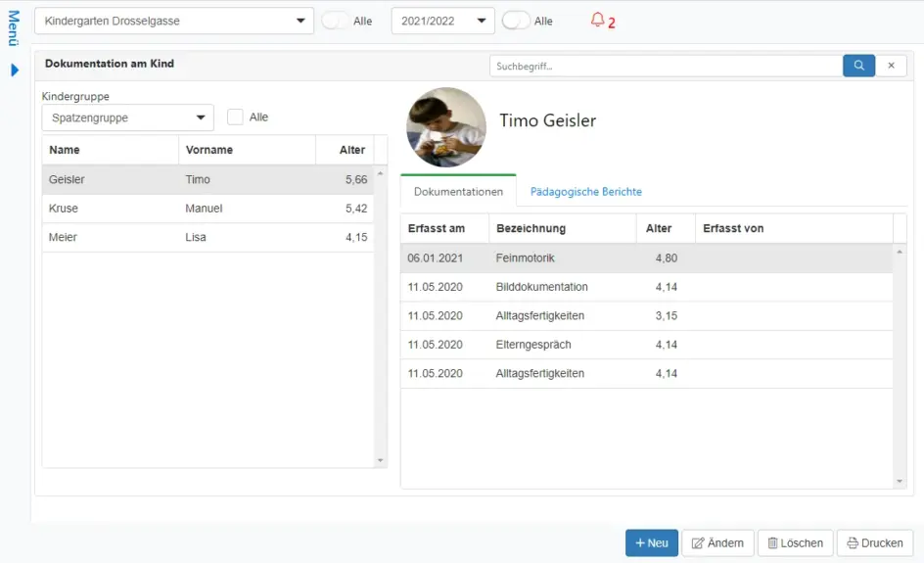
Task: Toggle Alle switch next to kindergarten selector
Action: coord(336,21)
